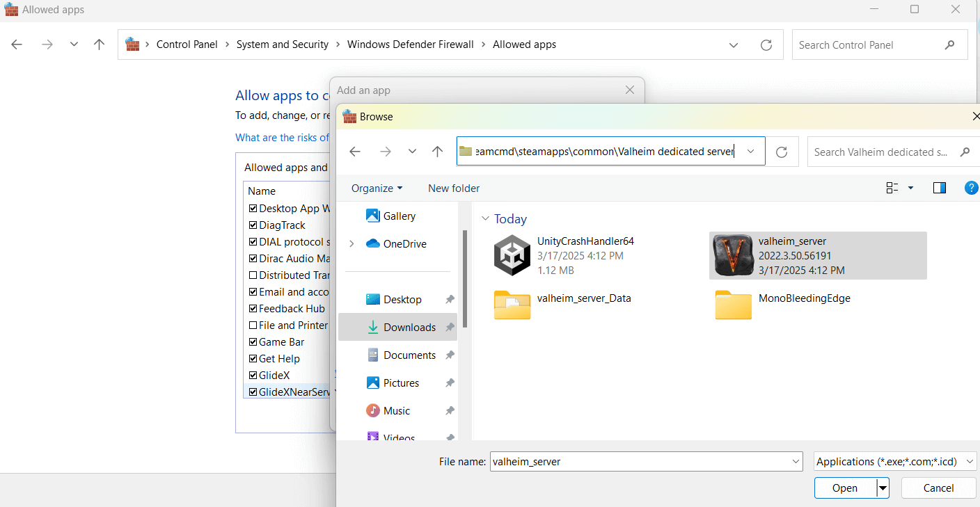980x507 pixels.
Task: Select the UnityCrashHandler64 file icon
Action: click(512, 255)
